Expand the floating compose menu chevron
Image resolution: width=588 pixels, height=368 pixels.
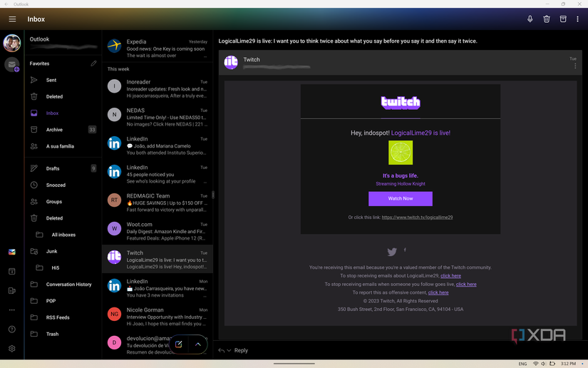click(x=198, y=344)
